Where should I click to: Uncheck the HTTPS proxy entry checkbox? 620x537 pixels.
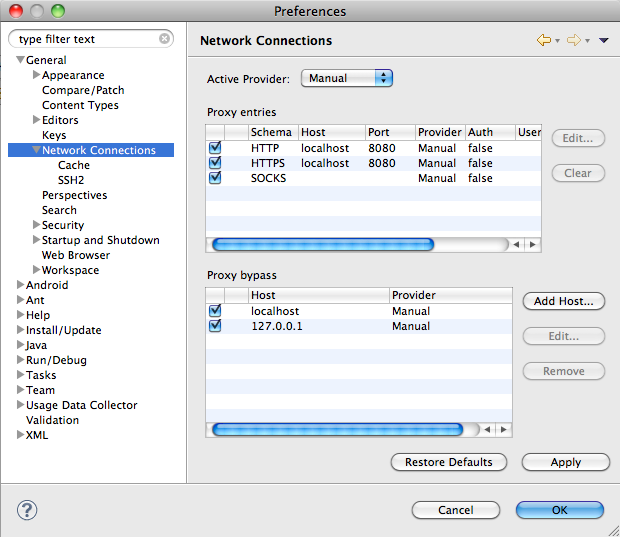(x=215, y=163)
